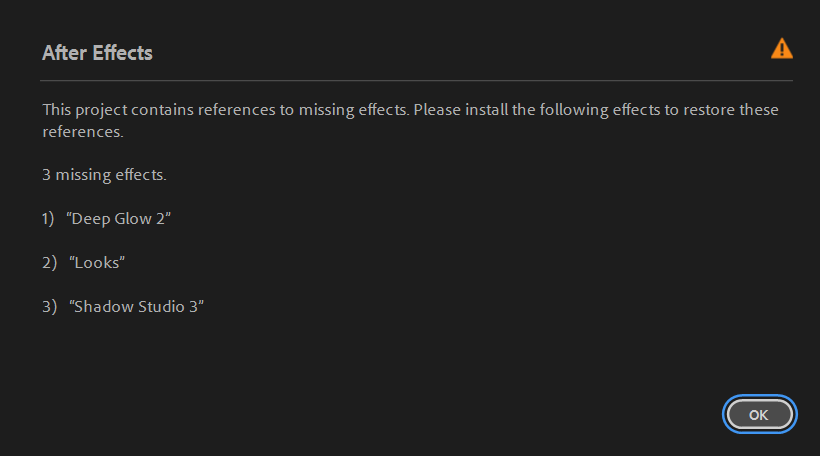The width and height of the screenshot is (820, 456).
Task: Select the "Looks" missing effect entry
Action: point(97,263)
